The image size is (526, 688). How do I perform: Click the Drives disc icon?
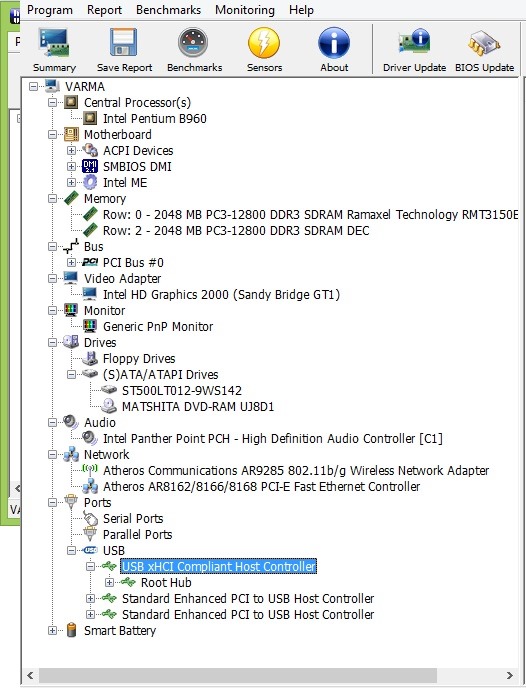[71, 342]
